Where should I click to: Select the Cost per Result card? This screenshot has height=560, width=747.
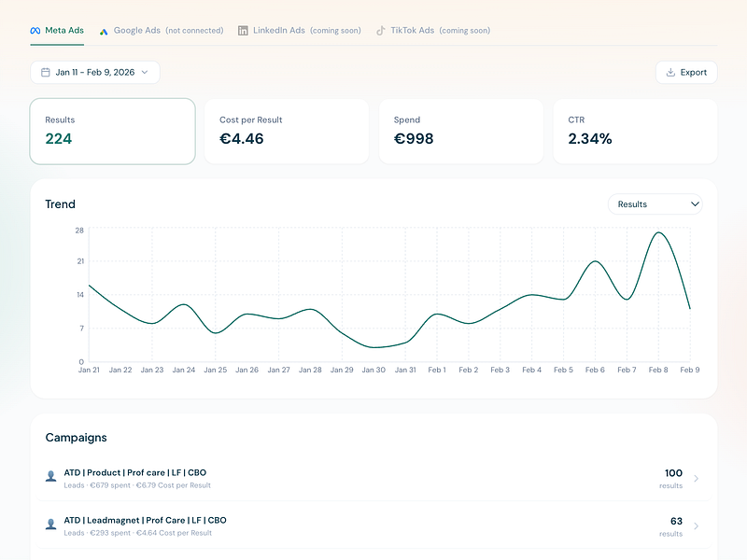pos(287,132)
